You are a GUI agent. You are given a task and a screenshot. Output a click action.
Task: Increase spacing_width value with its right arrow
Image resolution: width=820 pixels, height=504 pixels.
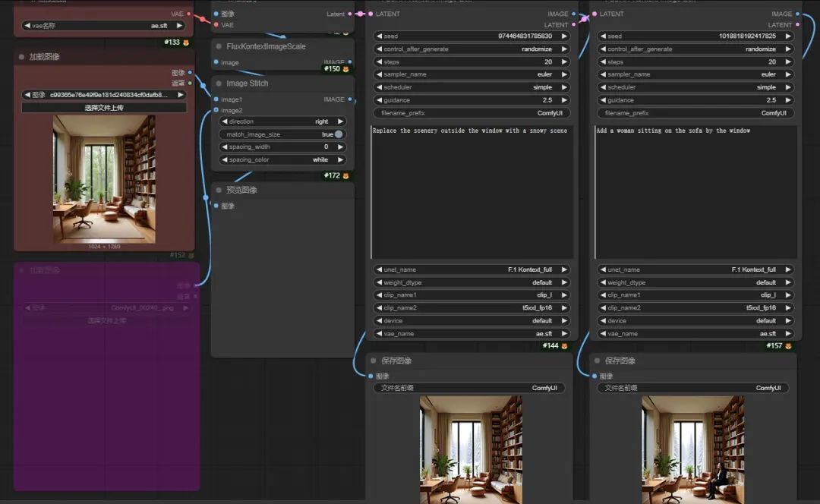[x=340, y=146]
